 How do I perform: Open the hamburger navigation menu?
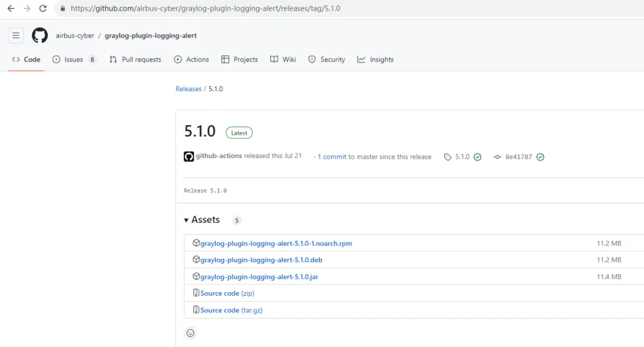(x=16, y=35)
